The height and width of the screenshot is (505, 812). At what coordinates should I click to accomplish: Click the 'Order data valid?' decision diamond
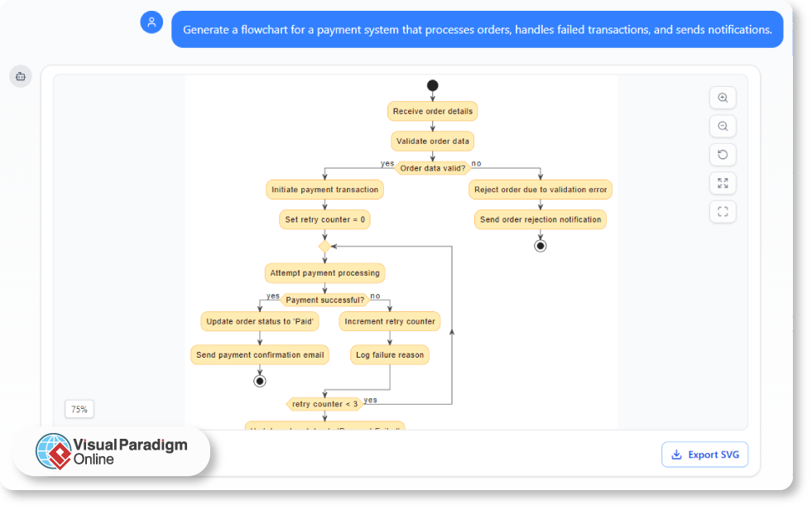pyautogui.click(x=432, y=166)
